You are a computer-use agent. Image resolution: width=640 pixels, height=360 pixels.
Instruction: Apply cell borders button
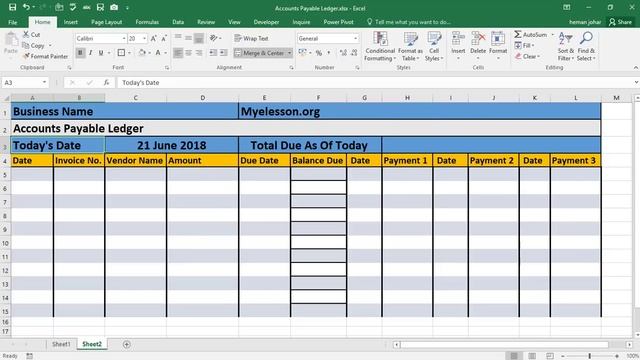pyautogui.click(x=121, y=53)
